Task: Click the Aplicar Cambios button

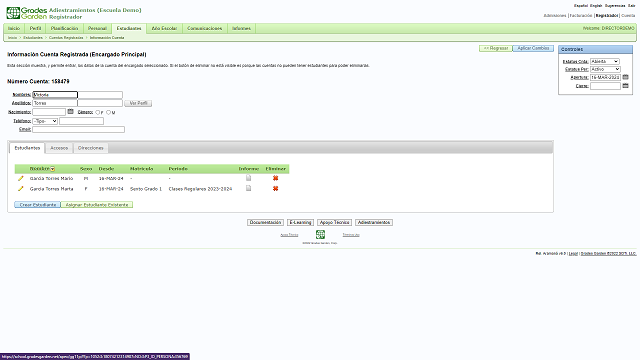Action: point(533,48)
